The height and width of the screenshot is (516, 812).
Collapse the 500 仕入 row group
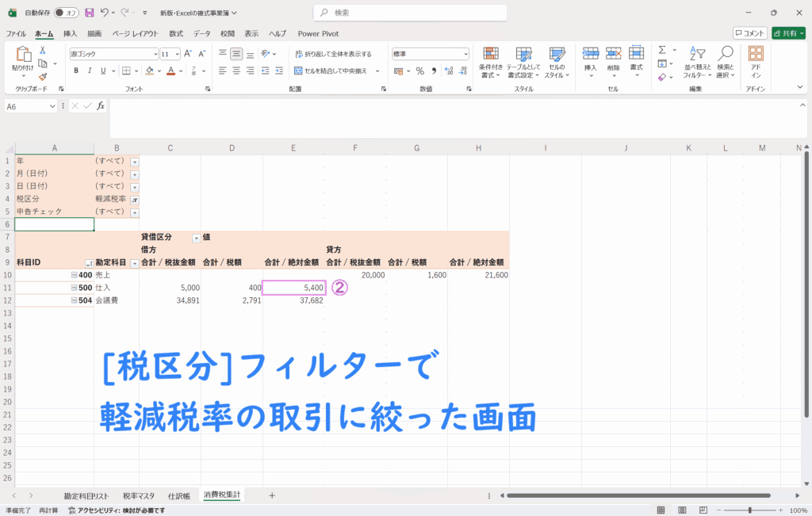pos(74,288)
